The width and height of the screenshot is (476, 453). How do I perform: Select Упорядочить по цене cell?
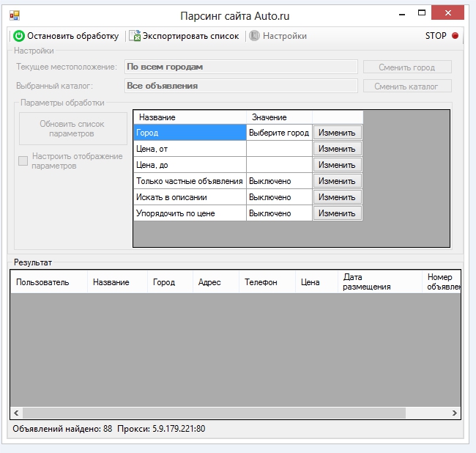[x=190, y=213]
